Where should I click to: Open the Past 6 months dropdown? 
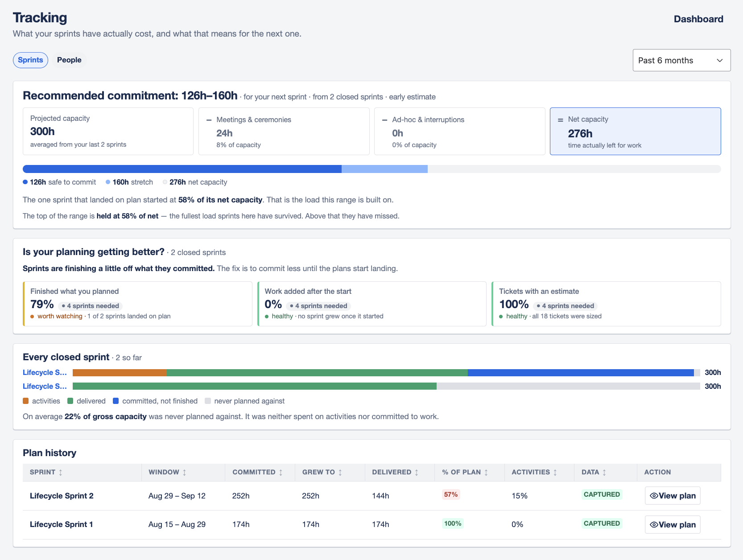681,60
